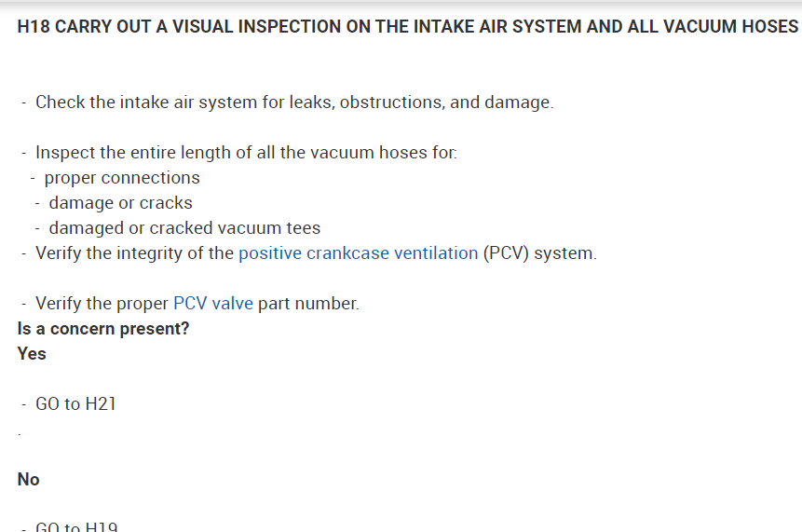
Task: Click the "Is a concern present?" question
Action: click(x=102, y=329)
